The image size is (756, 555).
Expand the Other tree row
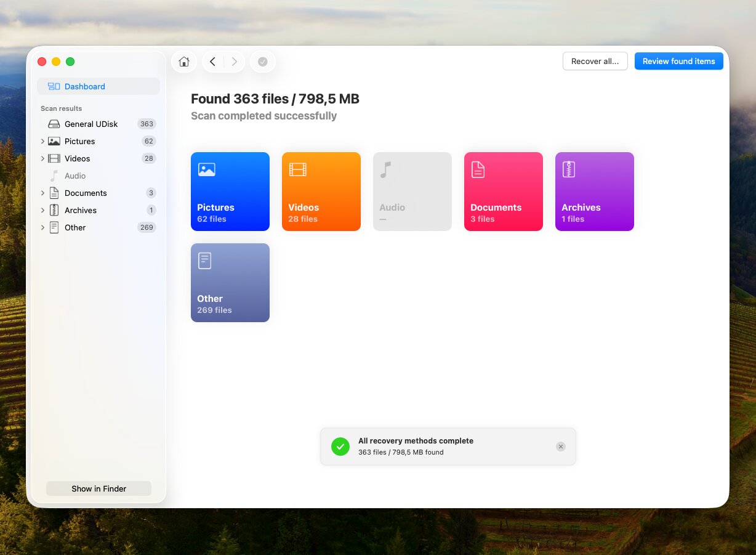pos(42,227)
